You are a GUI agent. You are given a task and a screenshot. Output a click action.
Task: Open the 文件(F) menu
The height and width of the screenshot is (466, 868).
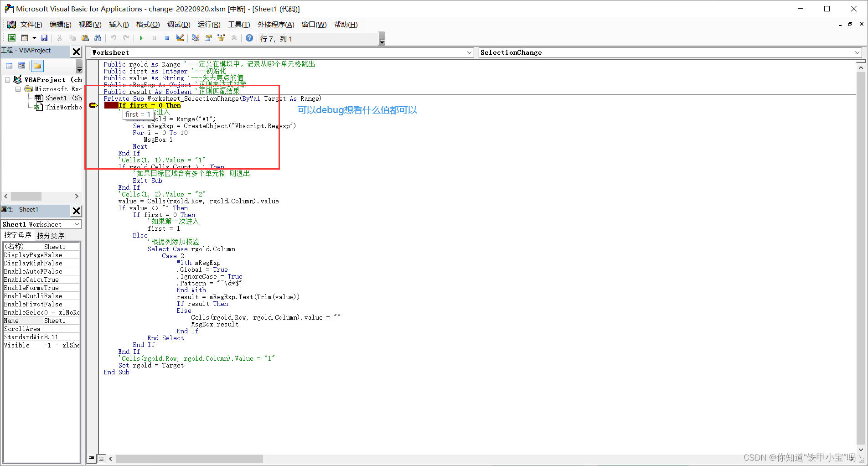31,25
